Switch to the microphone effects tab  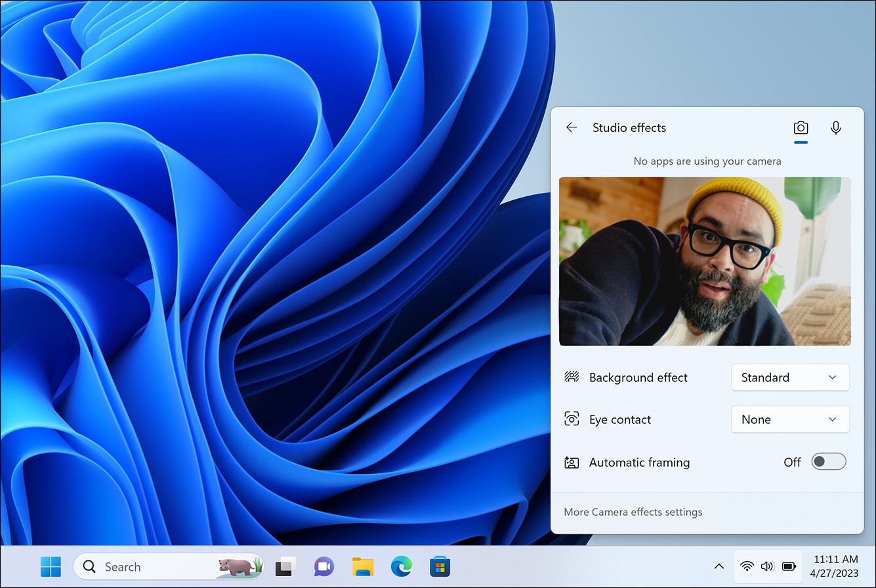point(835,128)
